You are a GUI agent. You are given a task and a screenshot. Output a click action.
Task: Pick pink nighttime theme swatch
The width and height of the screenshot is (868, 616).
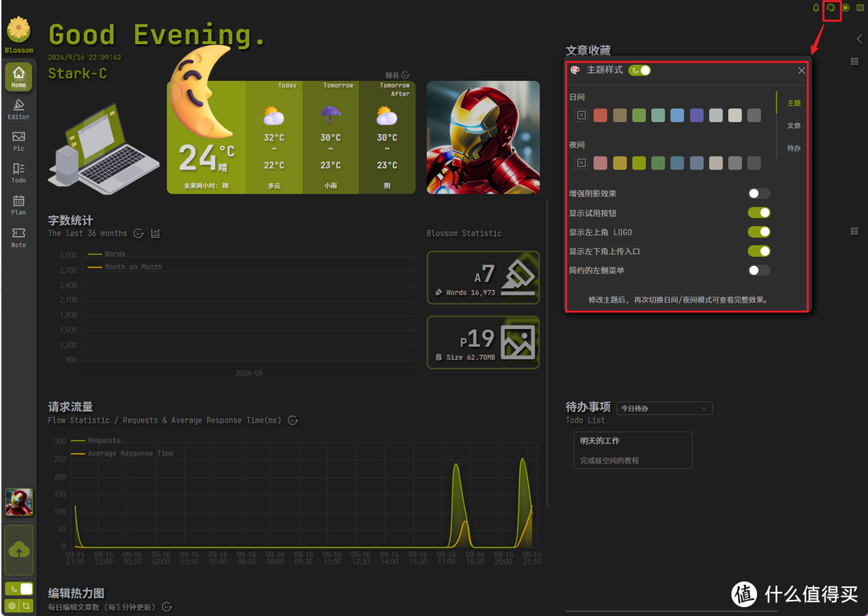click(x=600, y=162)
